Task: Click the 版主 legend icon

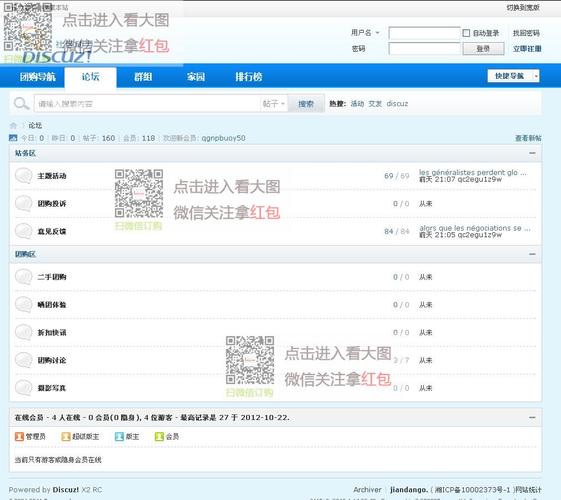Action: 119,436
